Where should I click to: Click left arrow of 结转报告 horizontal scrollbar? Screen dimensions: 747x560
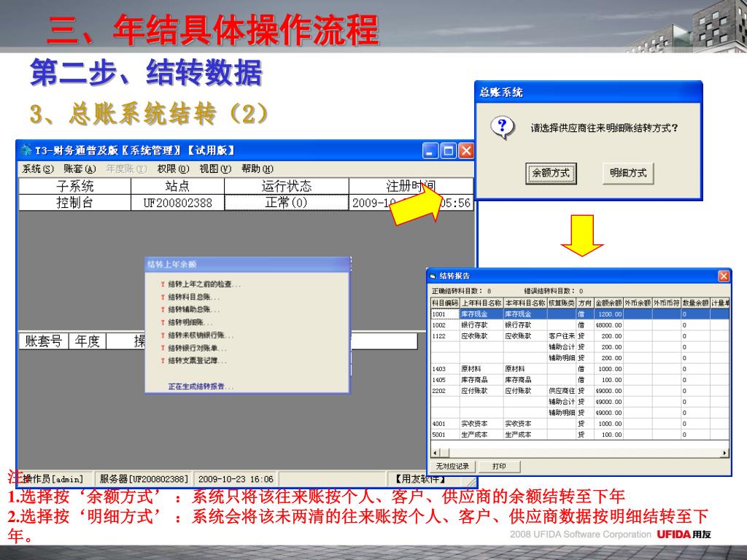(435, 453)
